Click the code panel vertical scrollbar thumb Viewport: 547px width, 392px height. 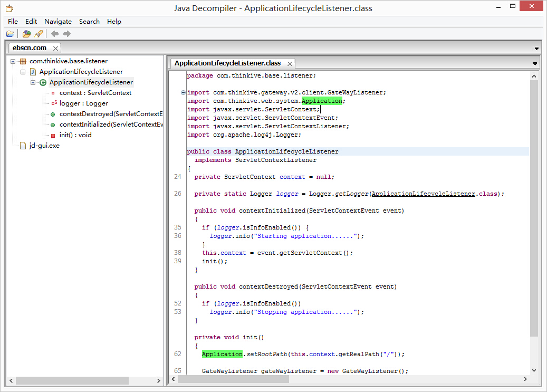[534, 208]
